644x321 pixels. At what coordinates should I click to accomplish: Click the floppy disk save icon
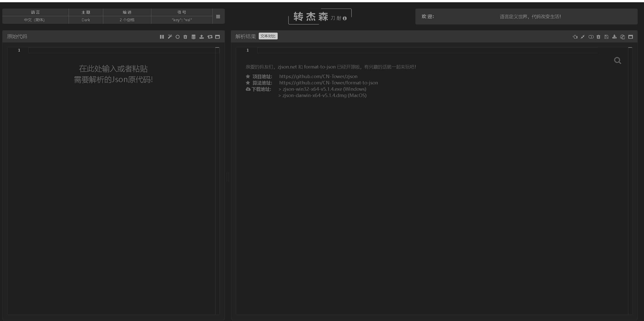click(x=606, y=37)
